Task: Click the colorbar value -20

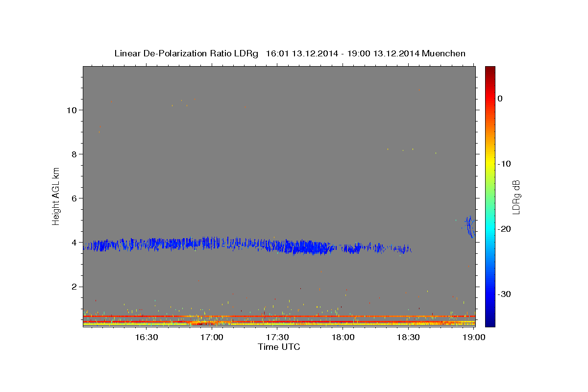Action: 505,229
